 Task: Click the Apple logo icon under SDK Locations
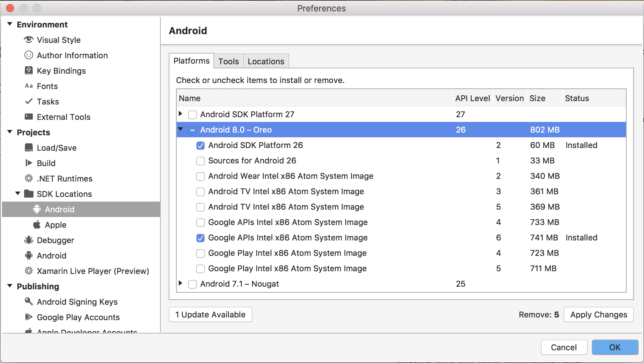coord(37,225)
